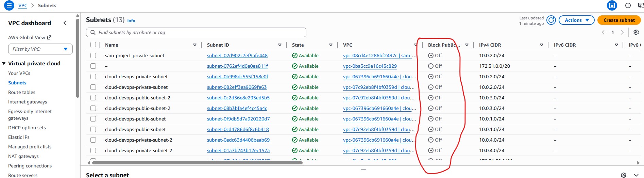Open Your VPCs in sidebar
Image resolution: width=644 pixels, height=178 pixels.
coord(19,73)
